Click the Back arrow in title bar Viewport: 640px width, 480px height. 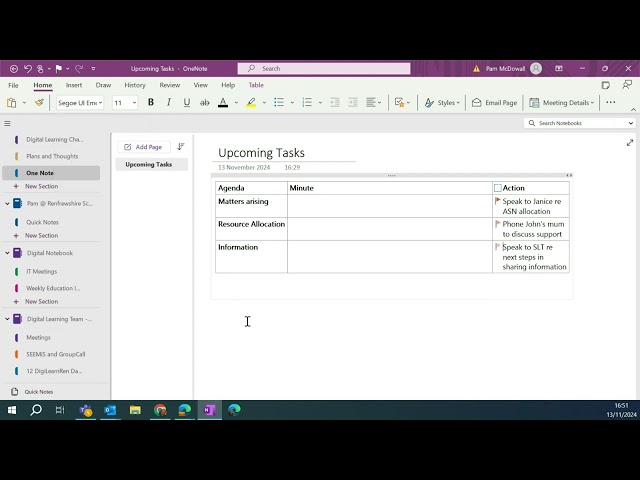pyautogui.click(x=13, y=69)
